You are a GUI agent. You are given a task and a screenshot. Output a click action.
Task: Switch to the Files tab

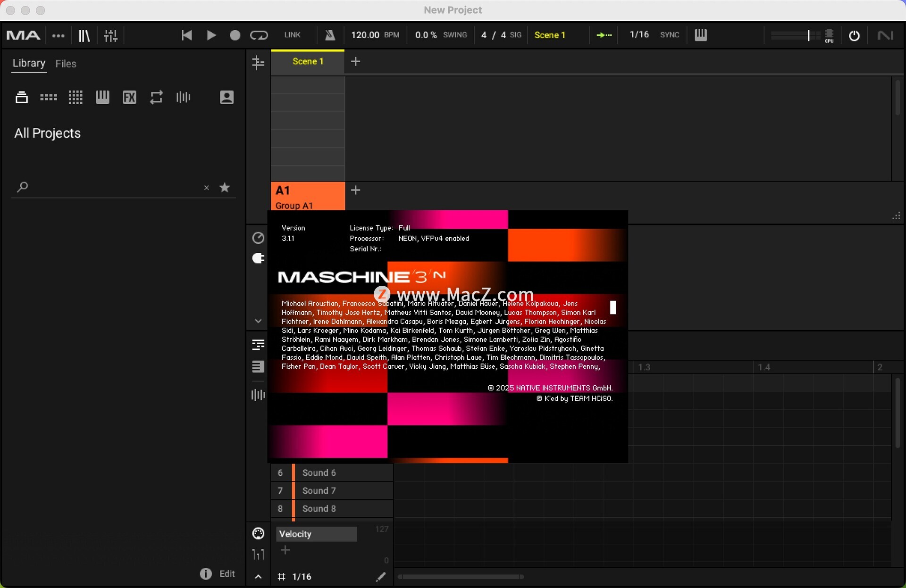coord(66,64)
